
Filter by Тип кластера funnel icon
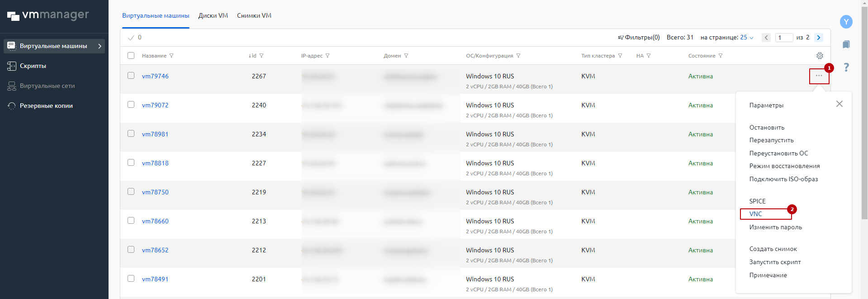pyautogui.click(x=620, y=56)
